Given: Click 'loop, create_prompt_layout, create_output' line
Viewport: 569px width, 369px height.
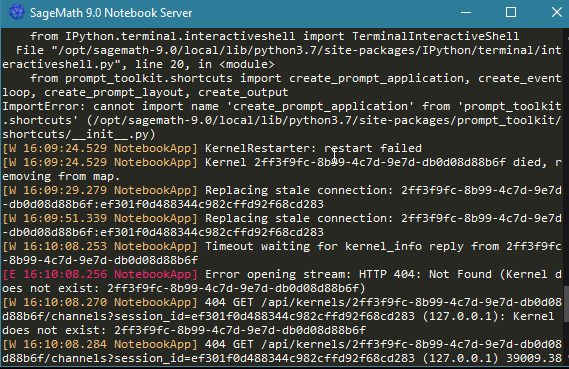Looking at the screenshot, I should 145,93.
